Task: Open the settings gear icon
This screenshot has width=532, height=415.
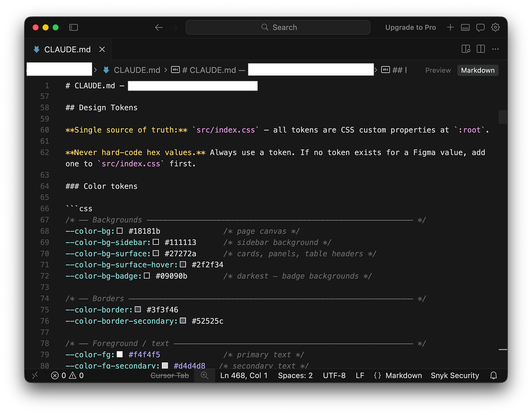Action: point(495,27)
